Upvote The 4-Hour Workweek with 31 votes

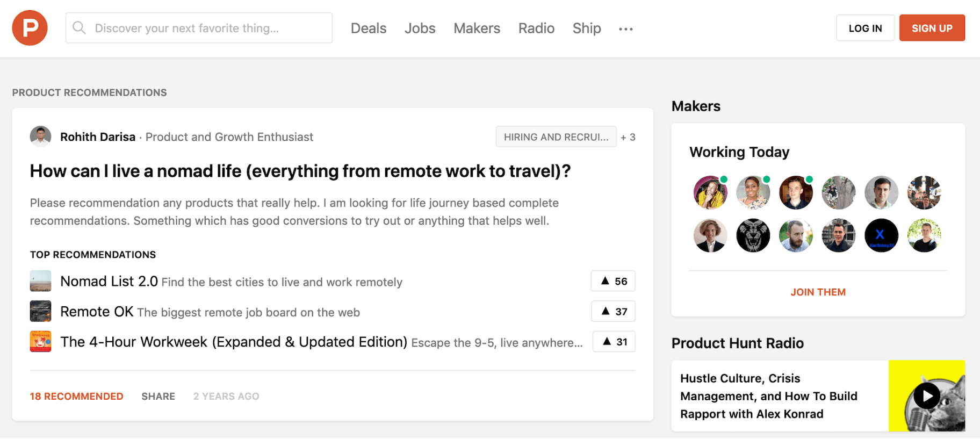614,342
